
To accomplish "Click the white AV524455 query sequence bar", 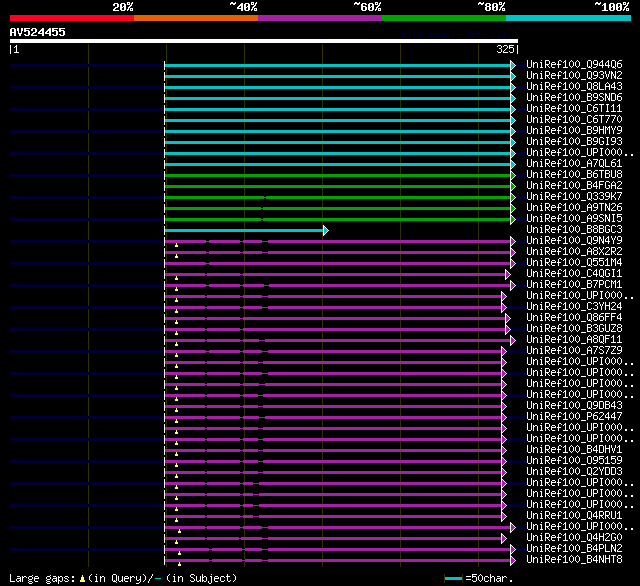I will pos(264,41).
